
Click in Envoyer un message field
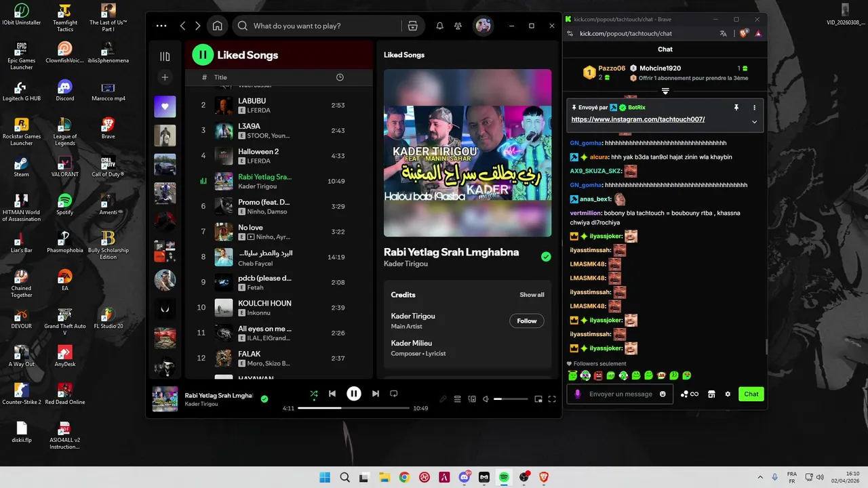click(620, 394)
